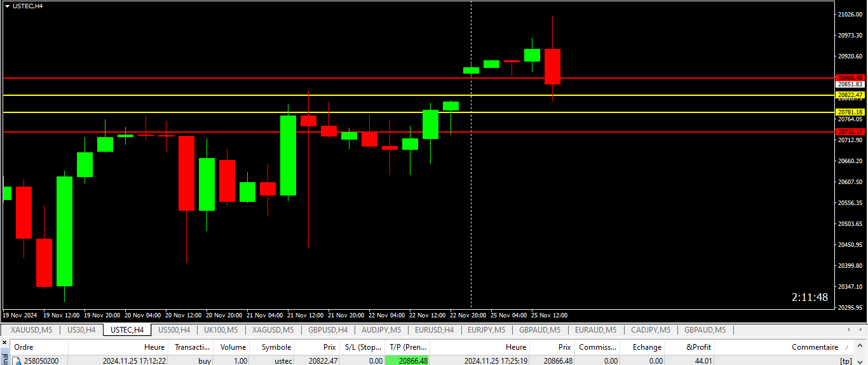Open the EURAUD,M5 chart tab

pyautogui.click(x=595, y=330)
